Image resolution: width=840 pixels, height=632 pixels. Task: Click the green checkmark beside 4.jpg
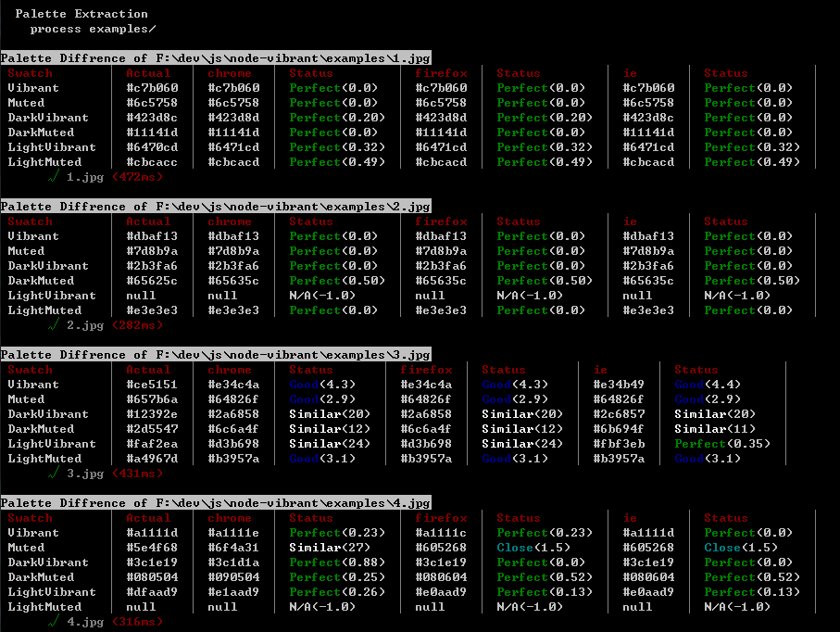pyautogui.click(x=53, y=621)
